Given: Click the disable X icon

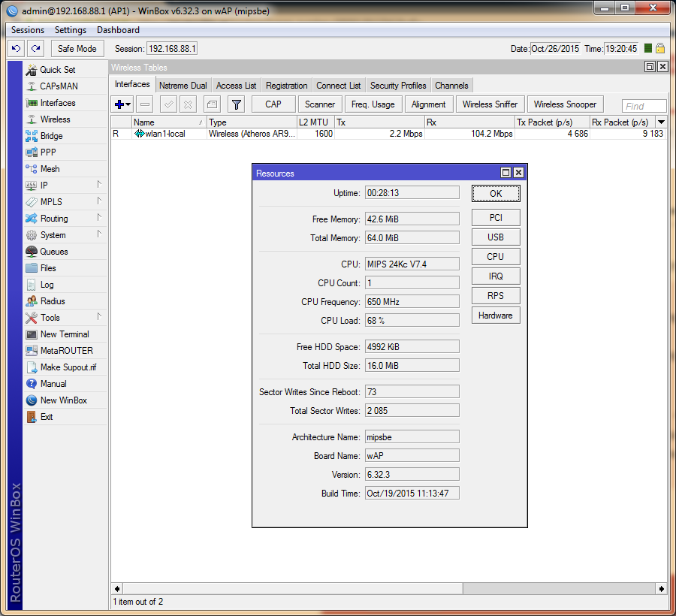Looking at the screenshot, I should [x=189, y=104].
